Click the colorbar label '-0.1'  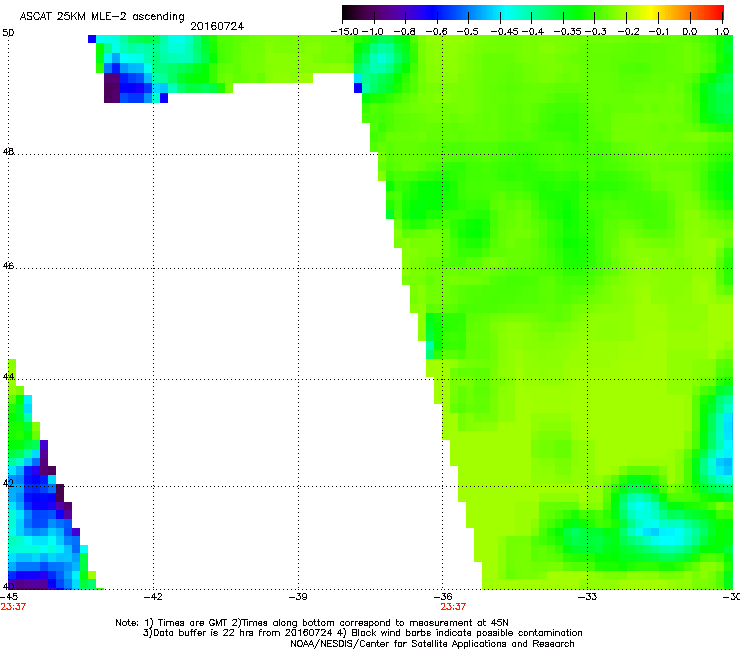click(659, 32)
